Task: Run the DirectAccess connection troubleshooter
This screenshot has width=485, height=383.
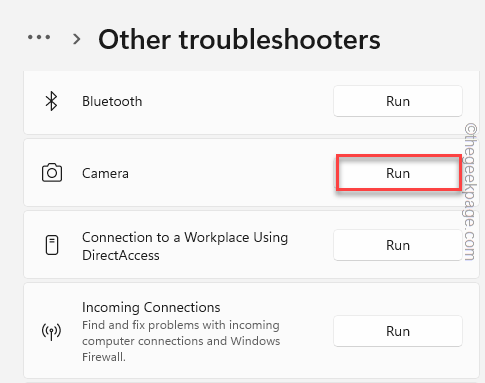Action: 398,245
